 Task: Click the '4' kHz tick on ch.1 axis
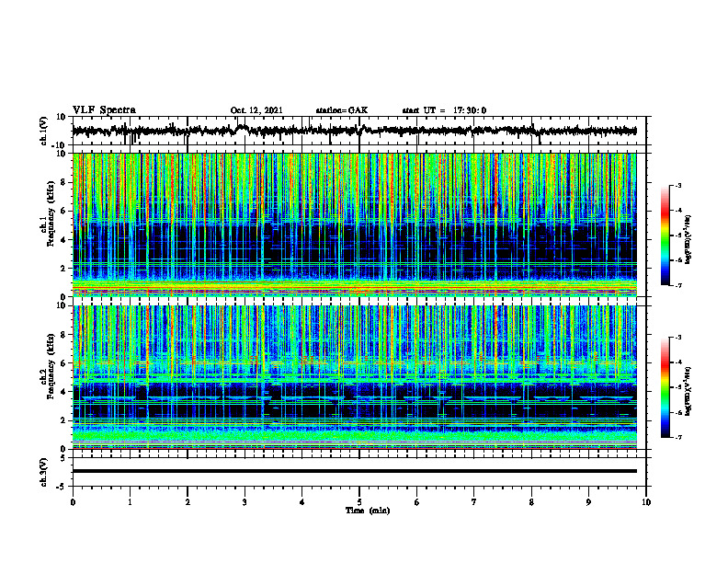pos(64,240)
